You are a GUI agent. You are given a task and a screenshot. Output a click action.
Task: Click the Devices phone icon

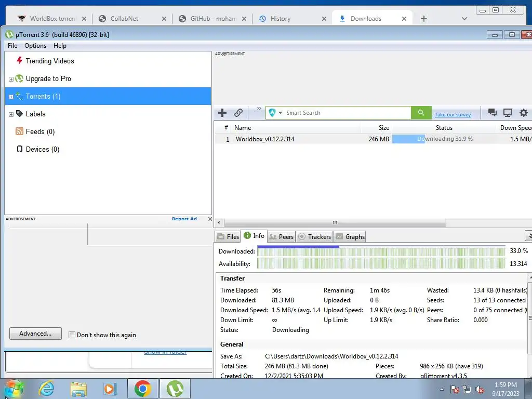[20, 149]
